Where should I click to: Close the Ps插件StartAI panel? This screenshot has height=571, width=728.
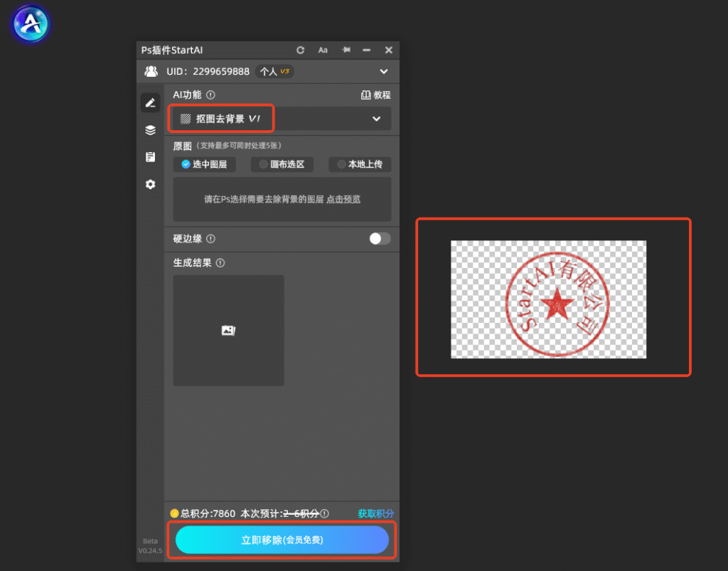389,50
